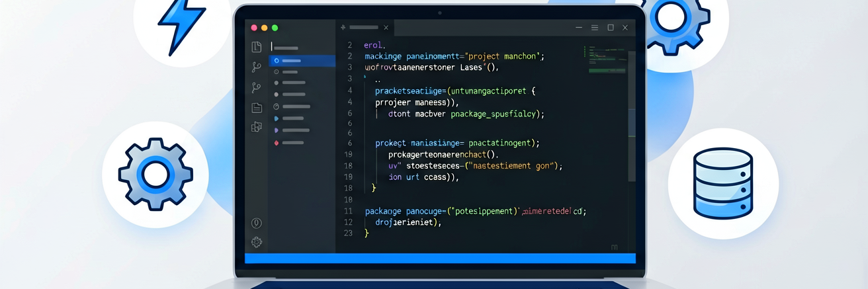The width and height of the screenshot is (868, 289).
Task: Collapse the explorer section header at top of sidebar
Action: 286,48
